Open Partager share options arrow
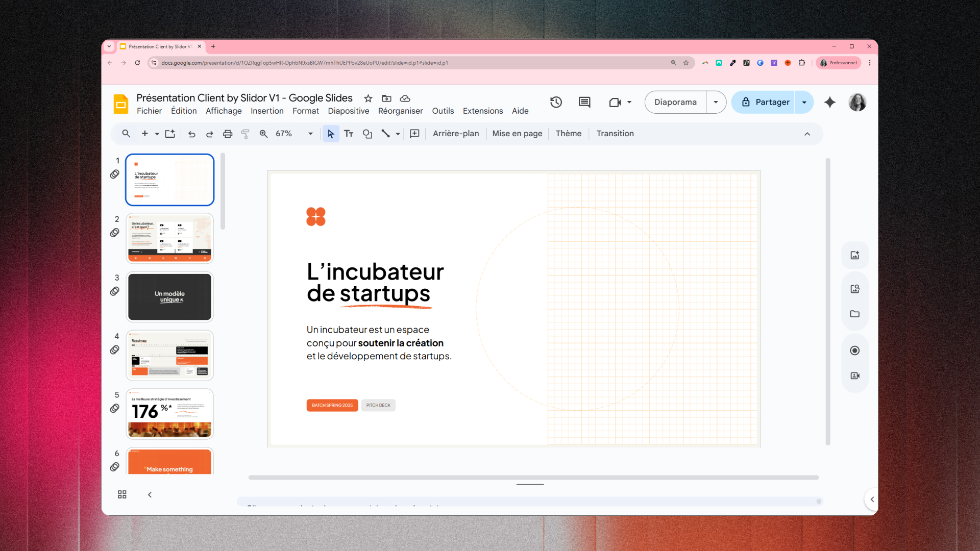980x551 pixels. 804,102
